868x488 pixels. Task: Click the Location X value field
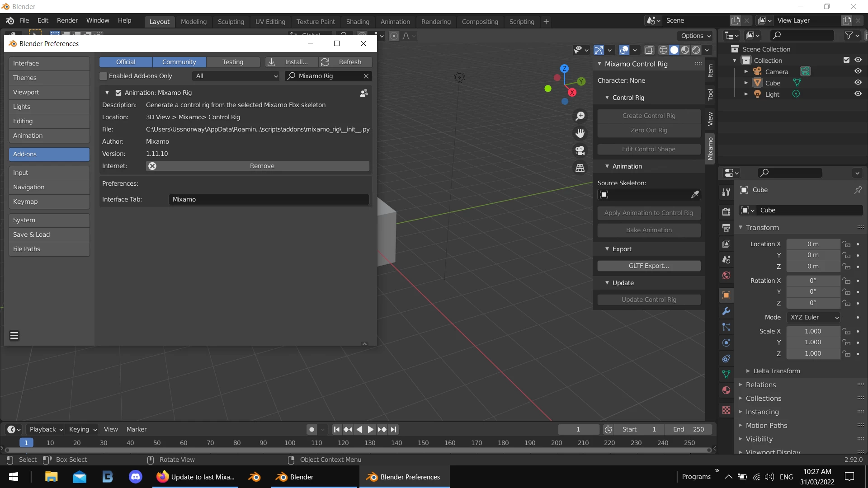point(812,244)
